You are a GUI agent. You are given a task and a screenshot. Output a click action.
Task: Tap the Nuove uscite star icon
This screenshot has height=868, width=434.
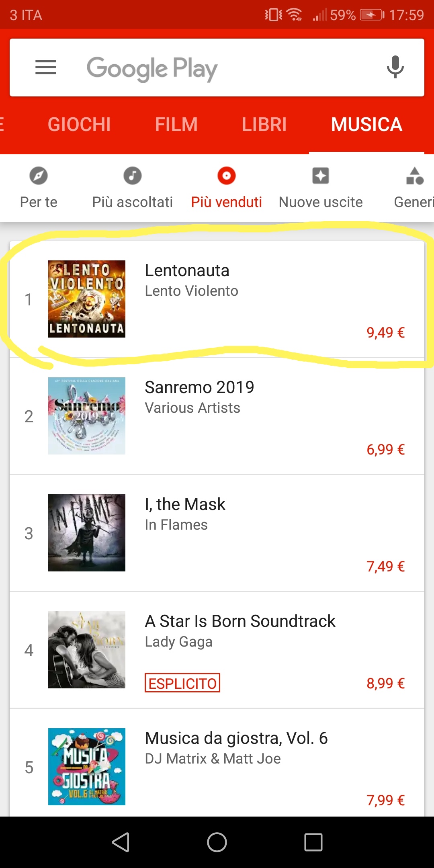(321, 176)
